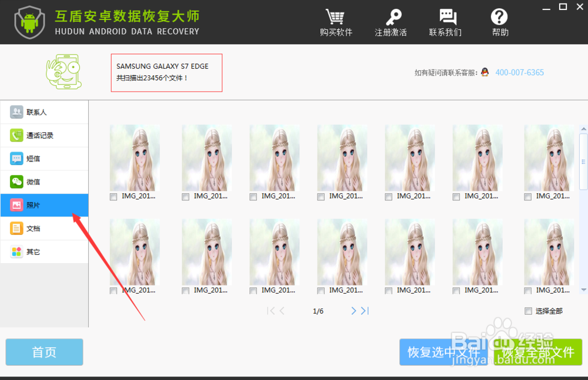Click the 1/6 page indicator
588x380 pixels.
tap(318, 311)
